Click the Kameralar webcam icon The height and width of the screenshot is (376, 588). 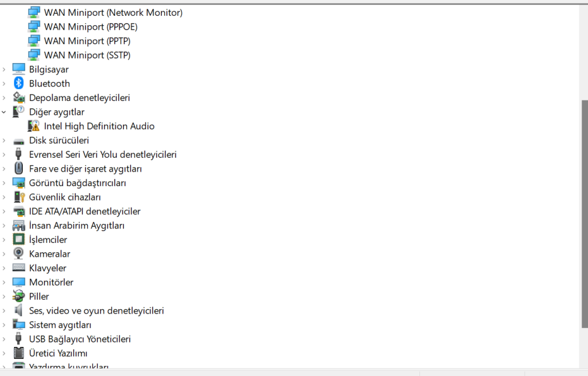pyautogui.click(x=18, y=254)
